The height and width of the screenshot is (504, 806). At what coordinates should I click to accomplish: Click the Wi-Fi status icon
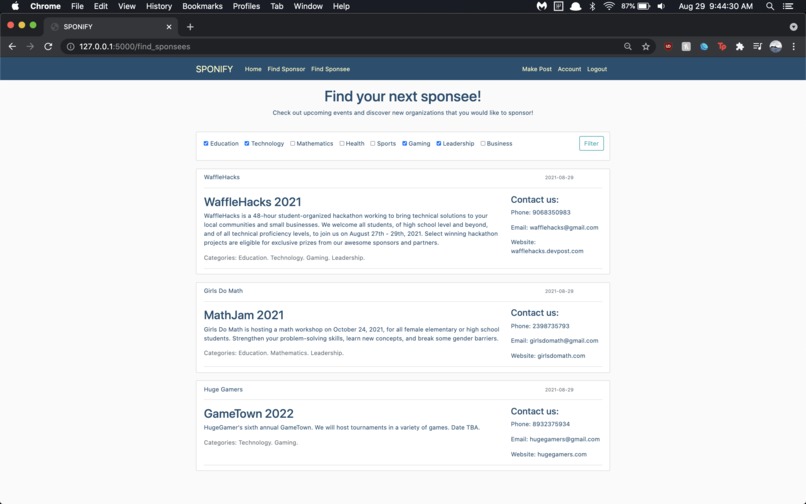[609, 6]
